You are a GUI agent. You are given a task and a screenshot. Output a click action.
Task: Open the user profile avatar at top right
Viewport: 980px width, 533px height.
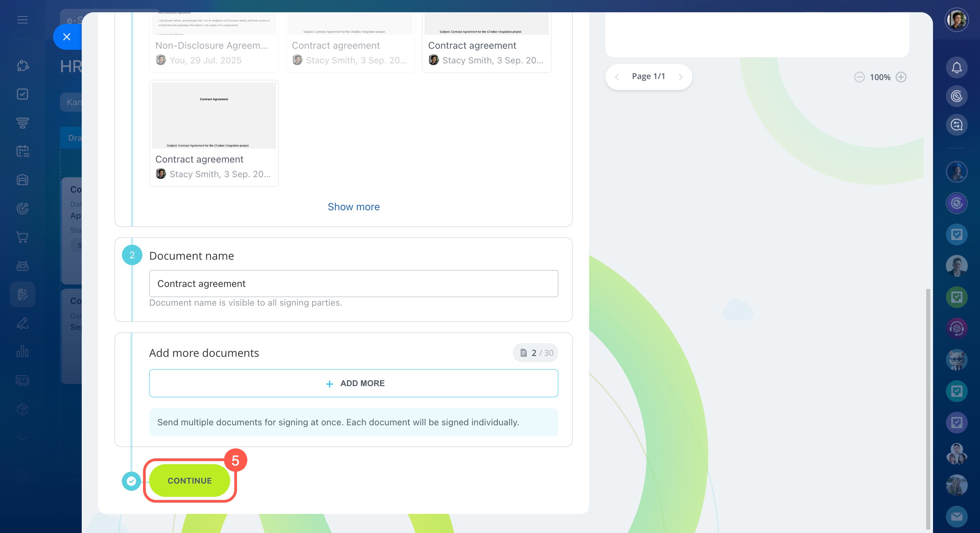coord(957,20)
